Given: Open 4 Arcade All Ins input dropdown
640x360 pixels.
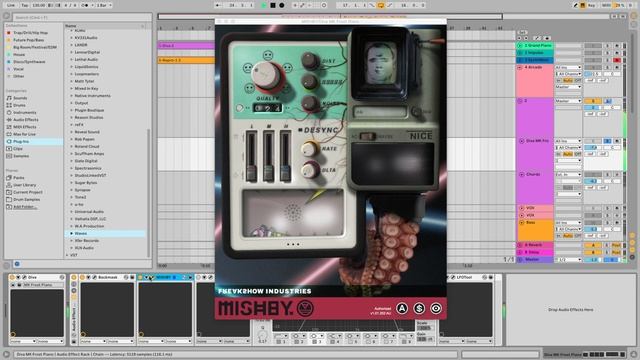Looking at the screenshot, I should pos(568,67).
